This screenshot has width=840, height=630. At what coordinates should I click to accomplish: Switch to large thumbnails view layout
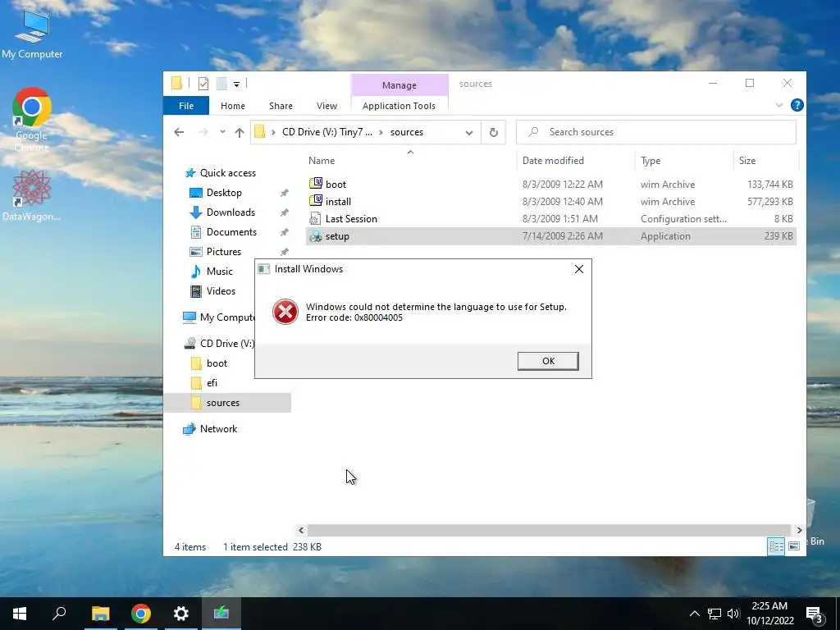coord(794,546)
